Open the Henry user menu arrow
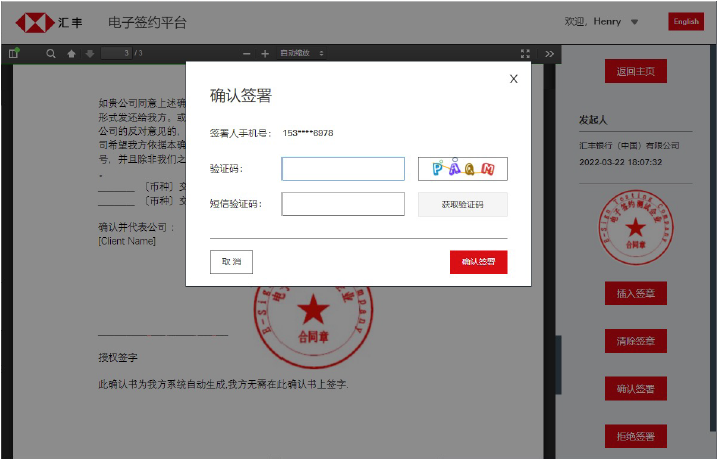 tap(634, 22)
